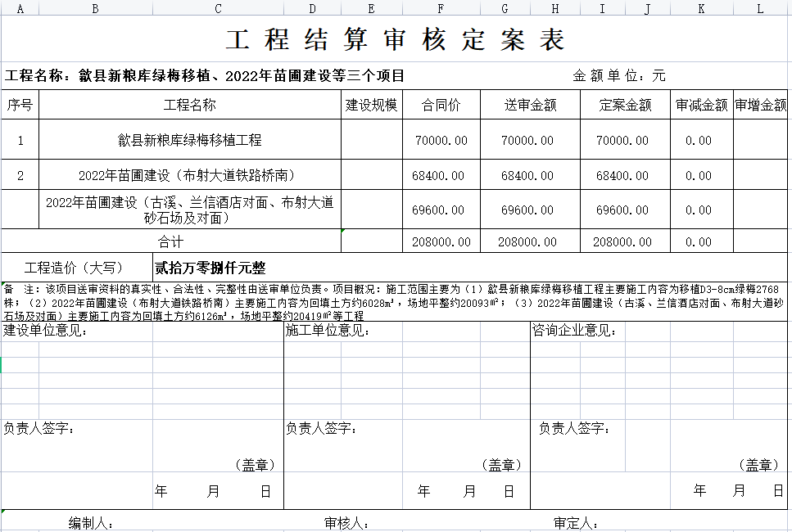Select the 咨询企业意见 cell
The image size is (792, 532).
point(574,331)
